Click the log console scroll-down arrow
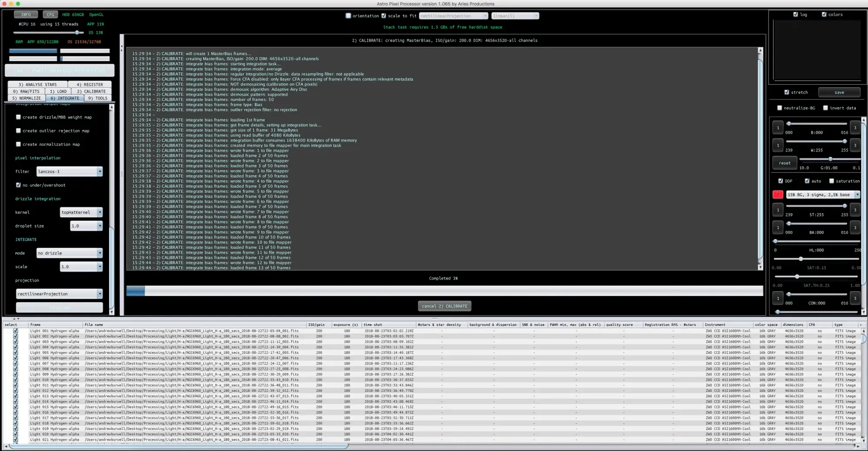Screen dimensions: 868x451 click(760, 267)
